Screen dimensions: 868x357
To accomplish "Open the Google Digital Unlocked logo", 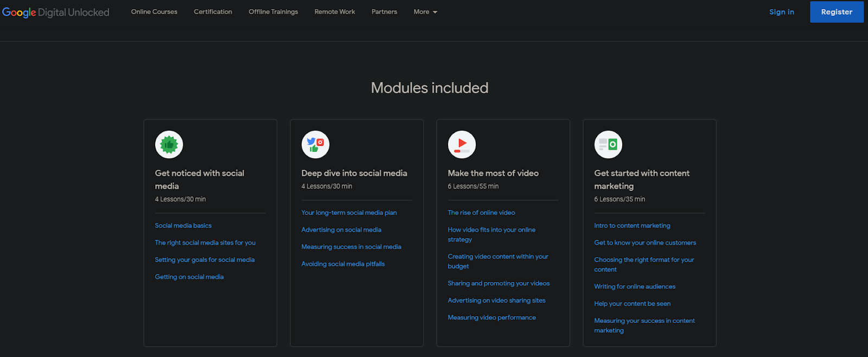I will [x=56, y=12].
